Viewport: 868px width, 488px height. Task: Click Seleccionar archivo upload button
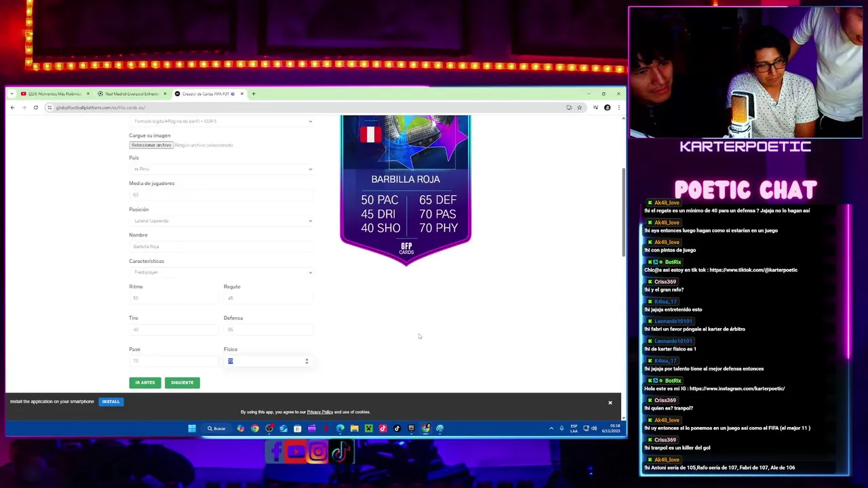tap(151, 145)
